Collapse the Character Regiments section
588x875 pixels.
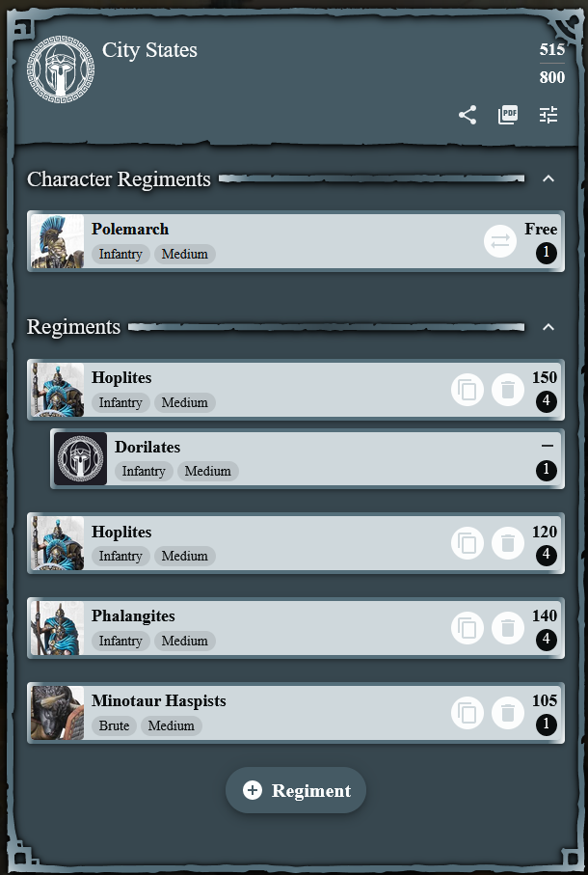548,178
